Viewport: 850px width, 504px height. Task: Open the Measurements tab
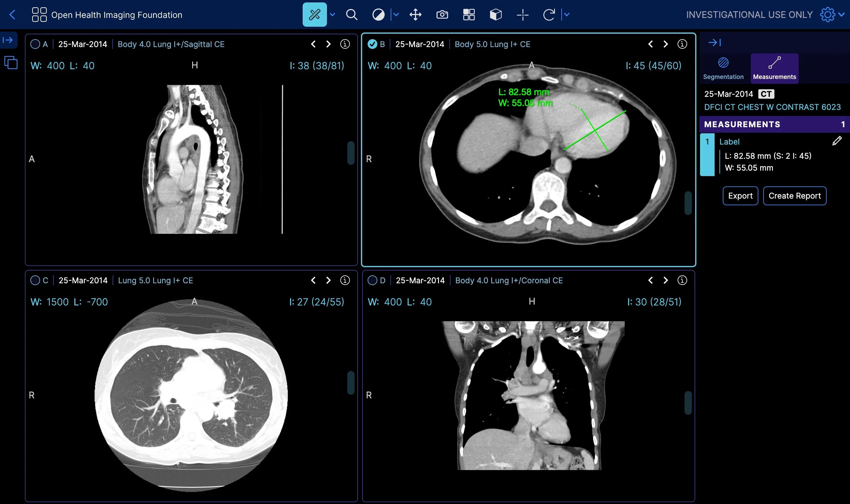click(774, 69)
